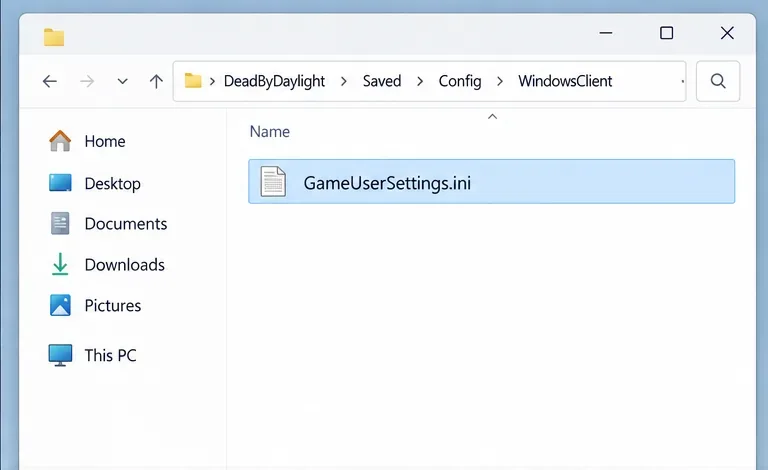768x470 pixels.
Task: Maximize the File Explorer window
Action: [x=667, y=33]
